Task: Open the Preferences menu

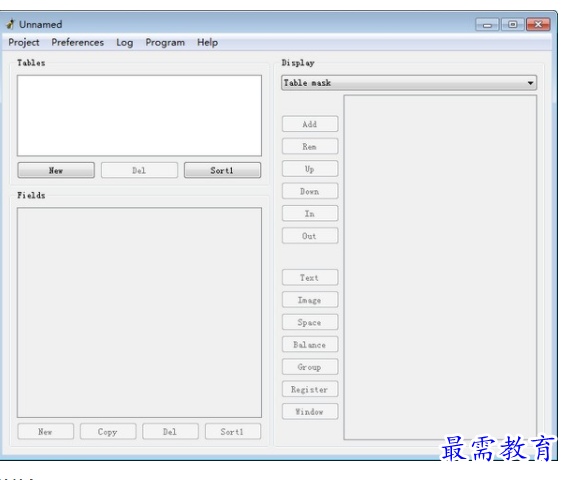Action: pos(78,42)
